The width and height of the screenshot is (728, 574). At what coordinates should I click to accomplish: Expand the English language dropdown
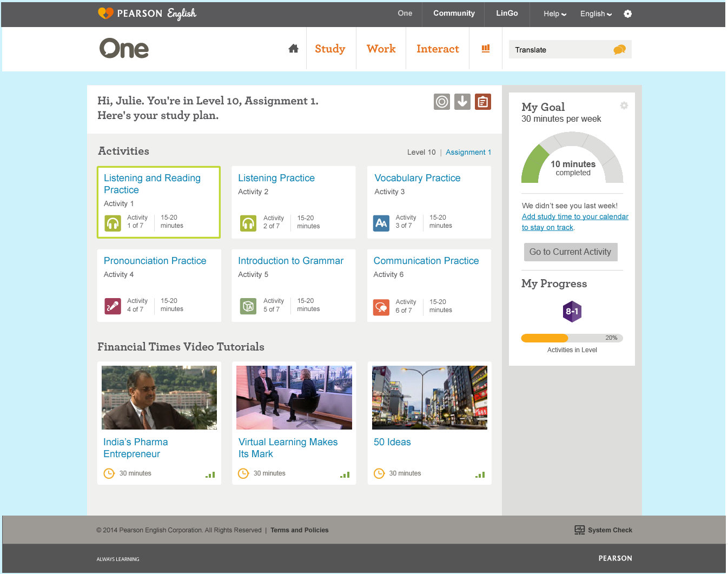pyautogui.click(x=596, y=14)
